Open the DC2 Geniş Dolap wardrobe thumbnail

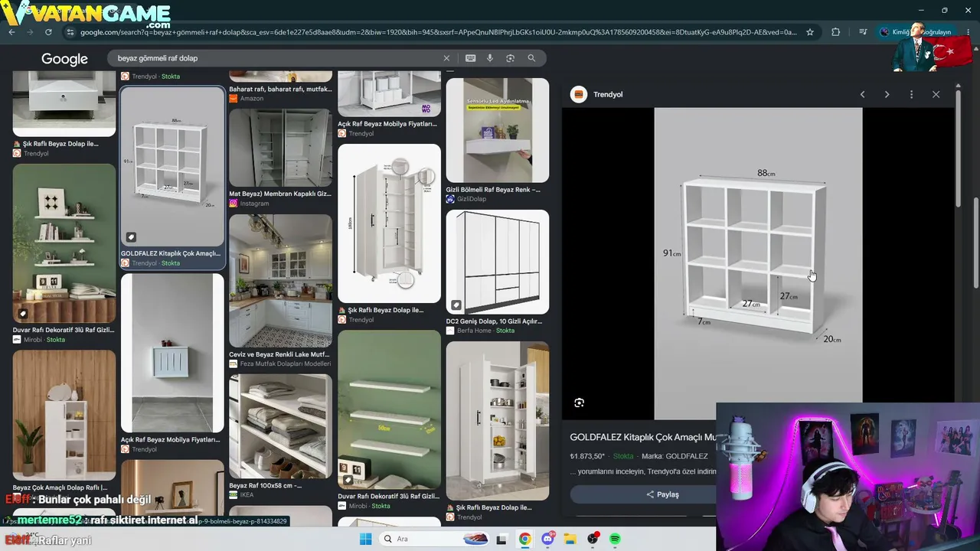point(498,262)
